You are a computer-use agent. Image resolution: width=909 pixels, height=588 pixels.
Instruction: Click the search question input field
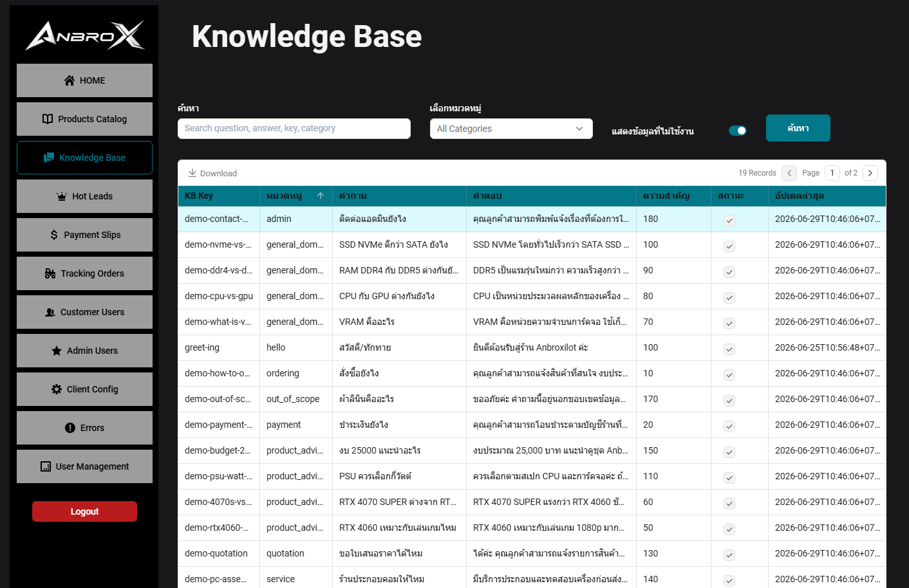[294, 129]
